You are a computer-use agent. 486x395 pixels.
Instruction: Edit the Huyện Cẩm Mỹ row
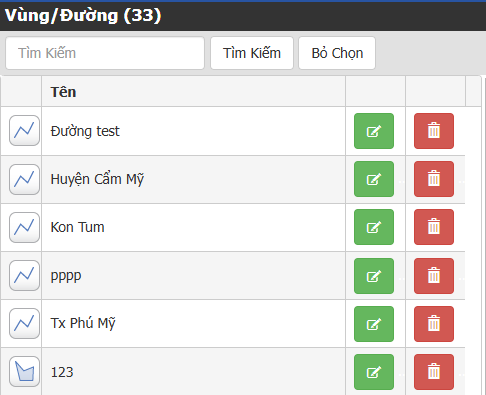click(x=374, y=179)
